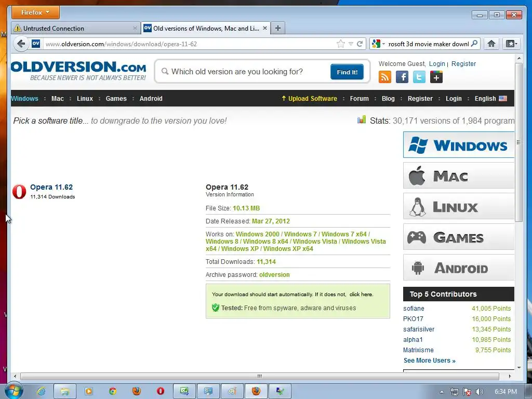The width and height of the screenshot is (532, 399).
Task: Switch to the Untrusted Connection tab
Action: (x=76, y=28)
